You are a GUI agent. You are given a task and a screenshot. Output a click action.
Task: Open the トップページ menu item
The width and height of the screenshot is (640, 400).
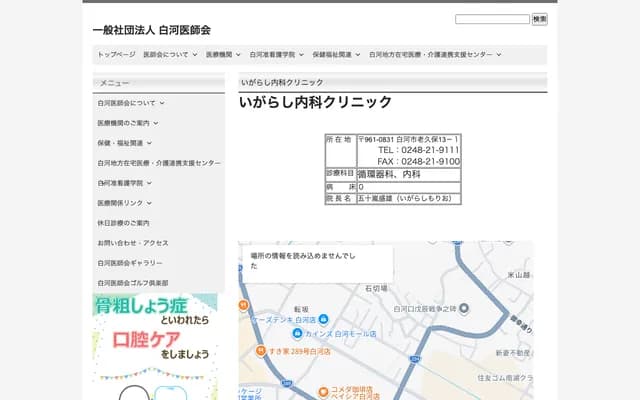coord(116,54)
